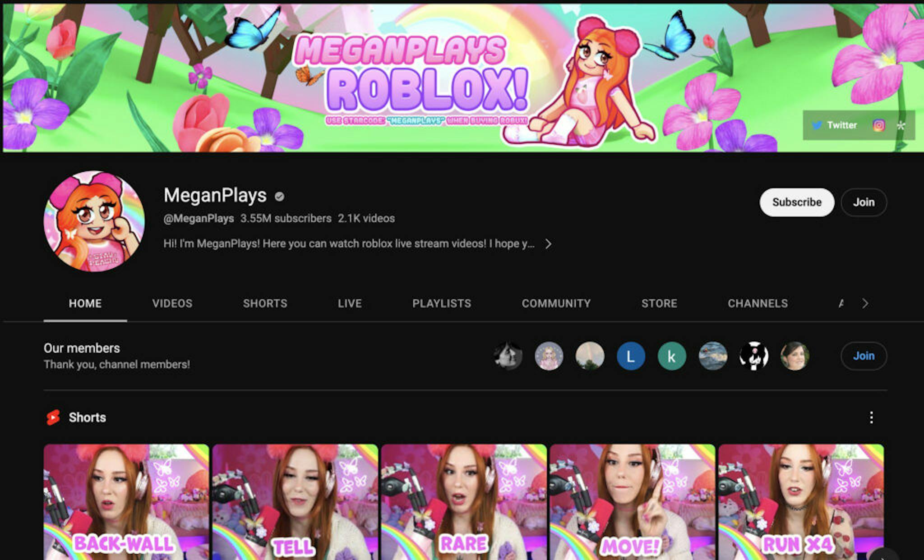Click the black-and-white cartoon member avatar
This screenshot has width=924, height=560.
tap(754, 356)
